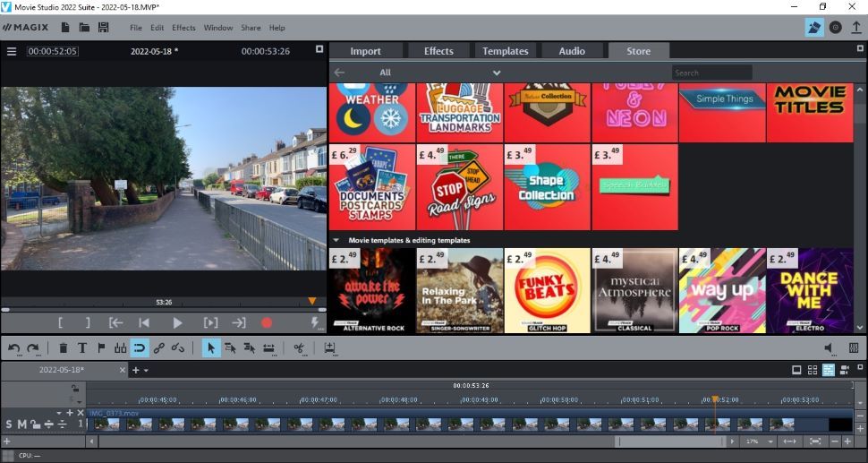
Task: Toggle the unlock padlock above the track header
Action: [74, 389]
